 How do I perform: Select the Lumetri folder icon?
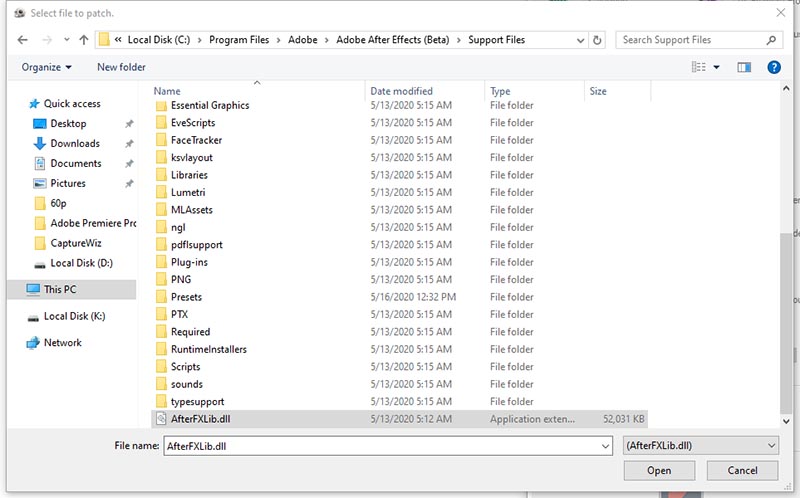point(161,192)
